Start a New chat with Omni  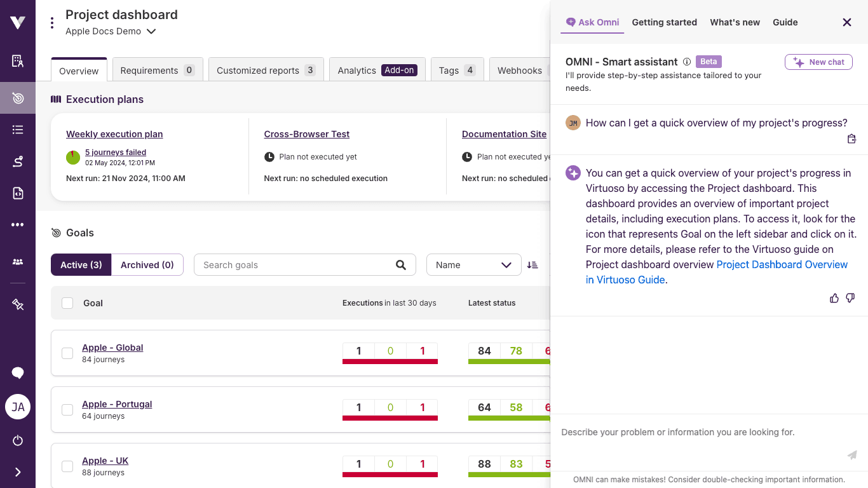pyautogui.click(x=818, y=62)
